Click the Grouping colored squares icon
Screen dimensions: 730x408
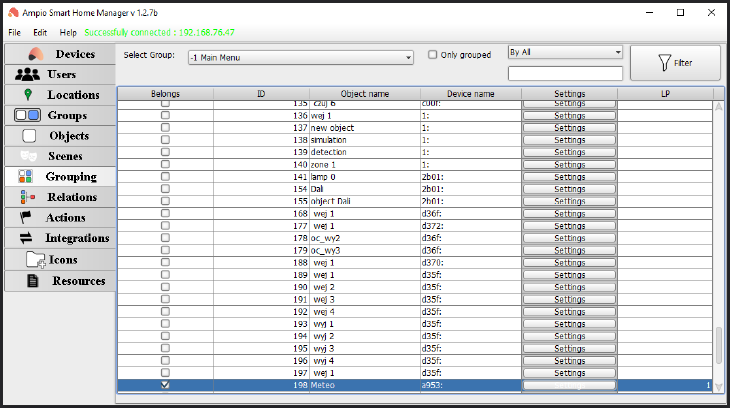(25, 177)
